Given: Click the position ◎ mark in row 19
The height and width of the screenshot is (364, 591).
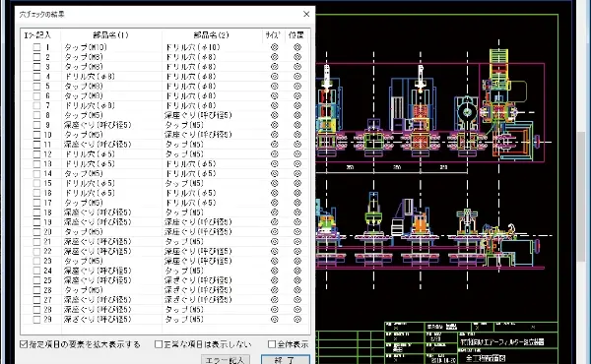Looking at the screenshot, I should click(297, 222).
